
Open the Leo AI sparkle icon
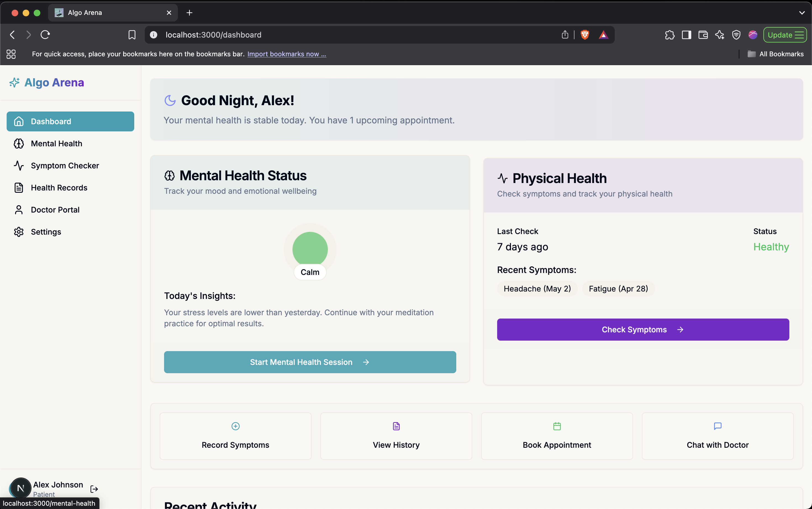(719, 35)
